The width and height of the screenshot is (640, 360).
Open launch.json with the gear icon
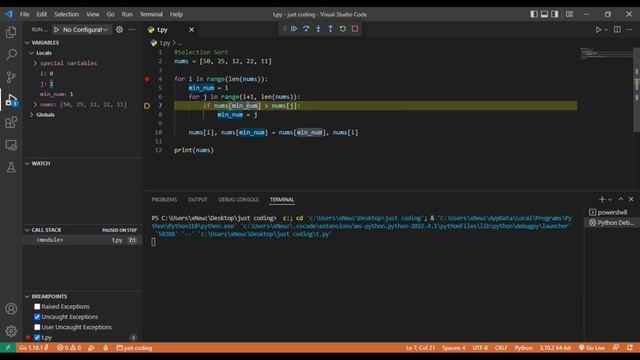(119, 29)
